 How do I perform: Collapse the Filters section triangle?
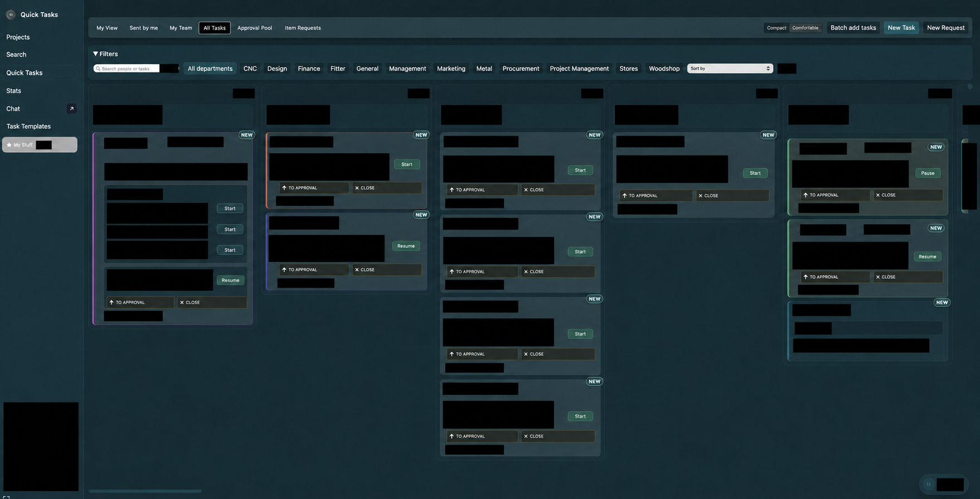(x=95, y=54)
